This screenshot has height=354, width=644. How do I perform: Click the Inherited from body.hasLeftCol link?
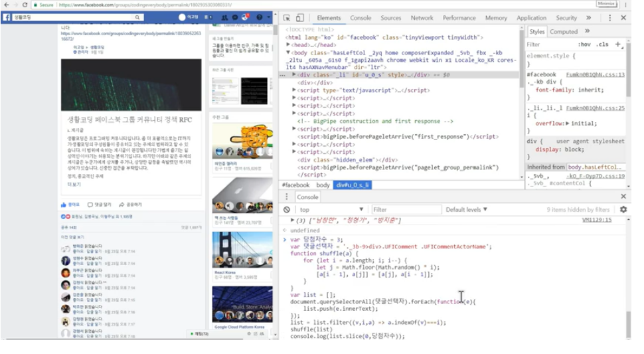[594, 167]
